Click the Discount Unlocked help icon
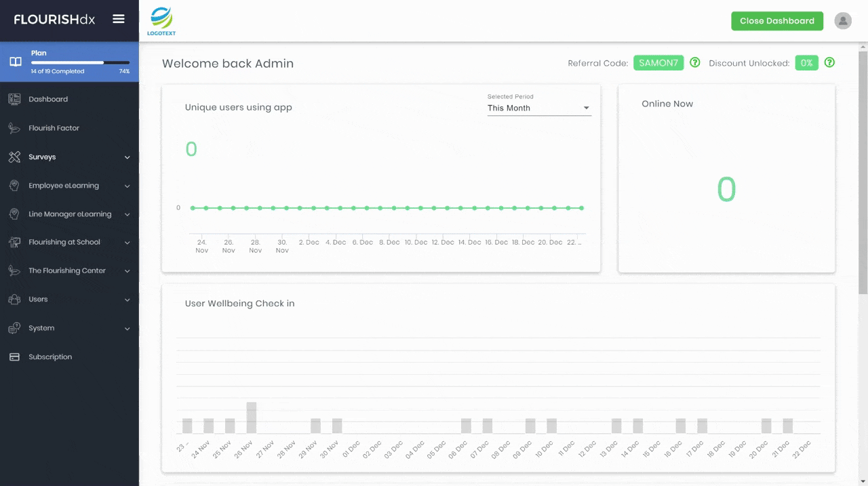868x486 pixels. (x=829, y=62)
